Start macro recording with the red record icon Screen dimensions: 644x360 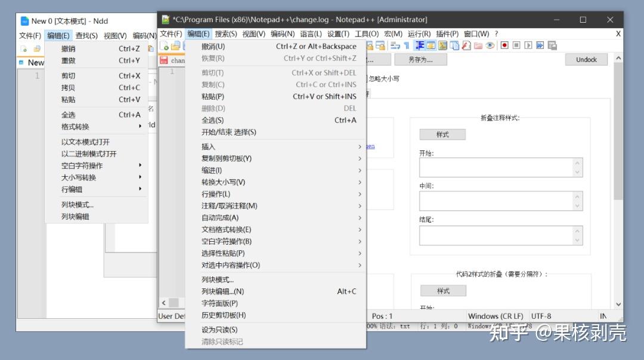point(504,45)
